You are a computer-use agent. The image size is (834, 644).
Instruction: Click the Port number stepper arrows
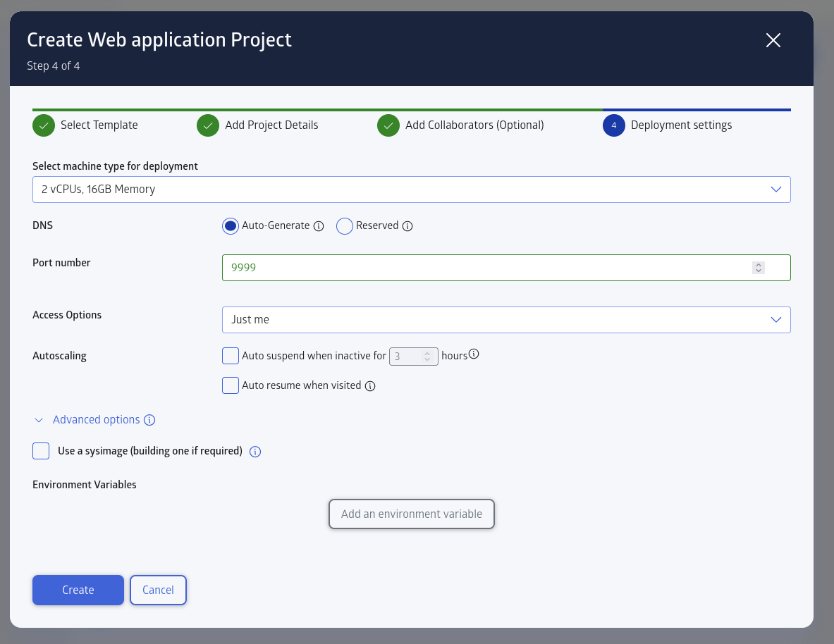[759, 268]
